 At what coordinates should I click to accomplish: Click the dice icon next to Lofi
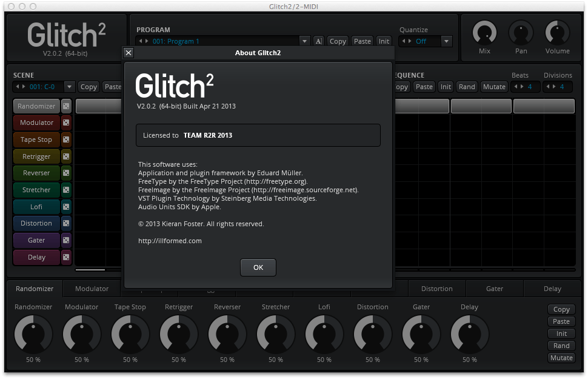tap(66, 207)
